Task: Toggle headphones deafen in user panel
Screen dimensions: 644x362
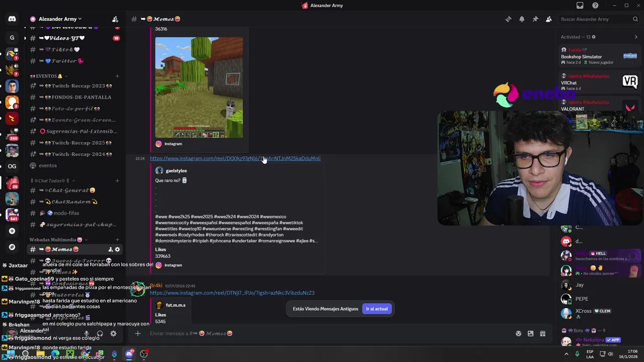Action: (x=100, y=333)
